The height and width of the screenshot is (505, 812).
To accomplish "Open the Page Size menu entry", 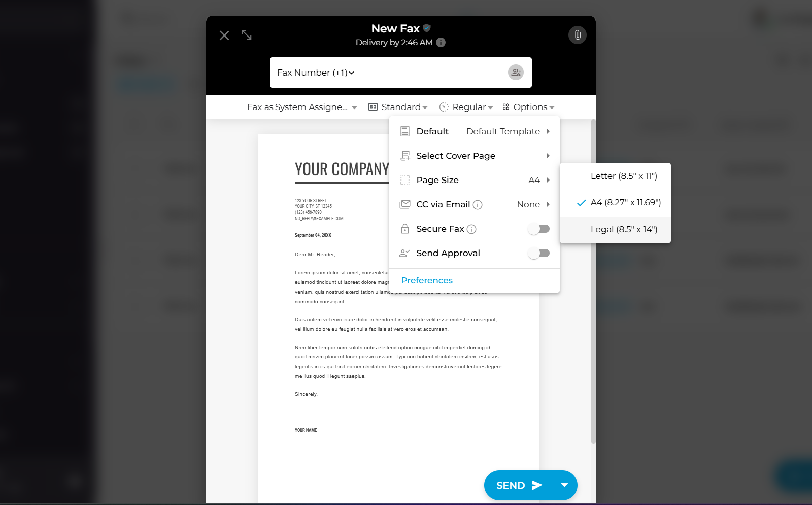I will (x=475, y=180).
